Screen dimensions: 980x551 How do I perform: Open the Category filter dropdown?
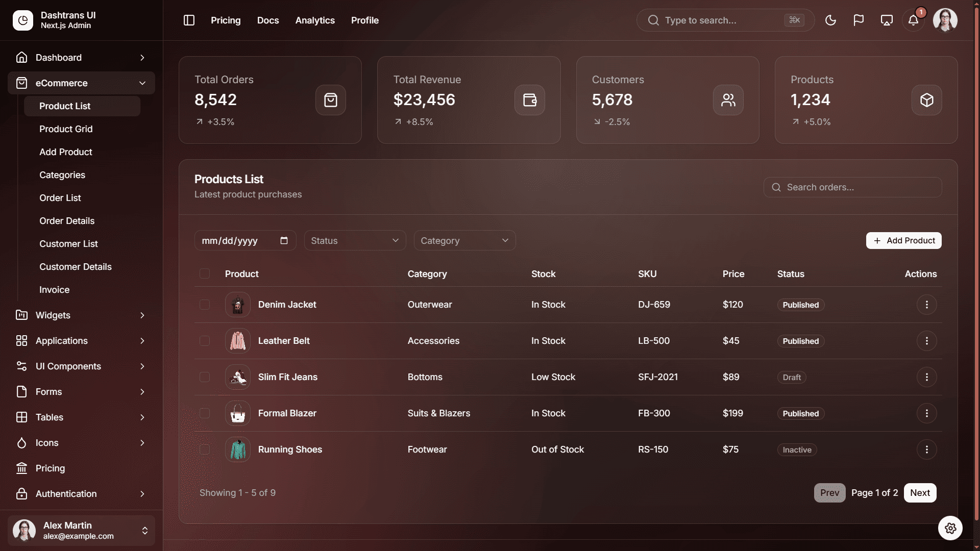tap(464, 240)
